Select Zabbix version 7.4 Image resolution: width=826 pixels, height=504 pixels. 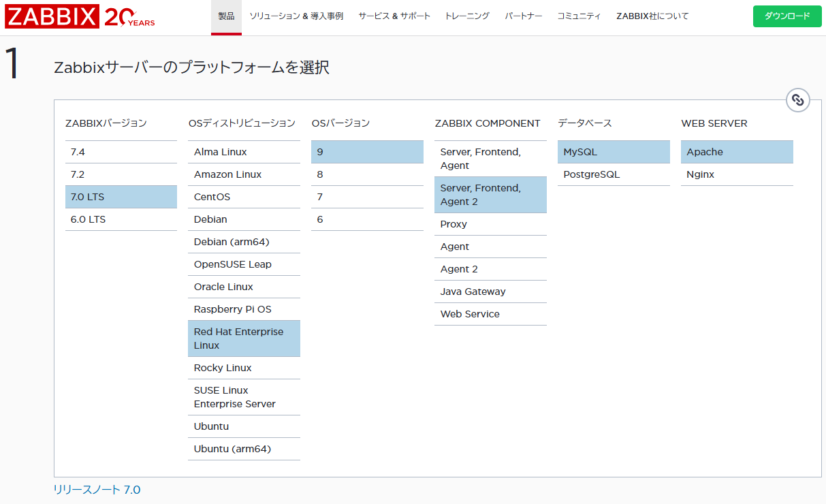coord(121,152)
